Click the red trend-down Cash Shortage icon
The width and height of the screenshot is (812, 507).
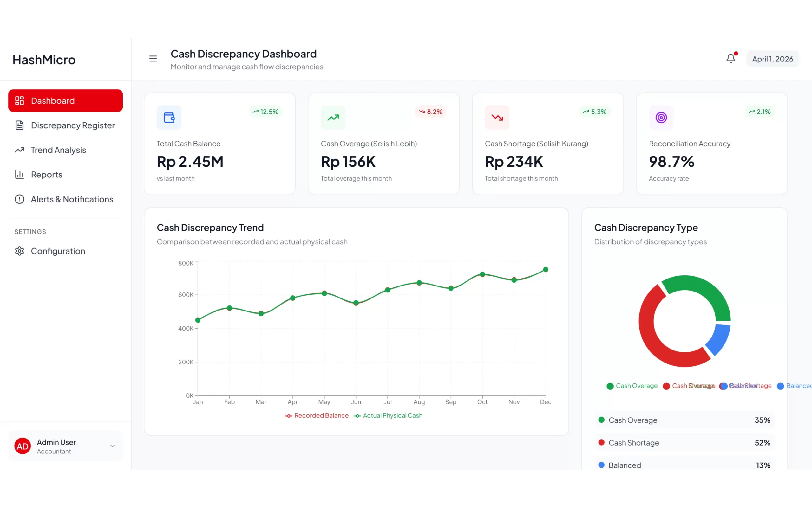click(x=497, y=118)
